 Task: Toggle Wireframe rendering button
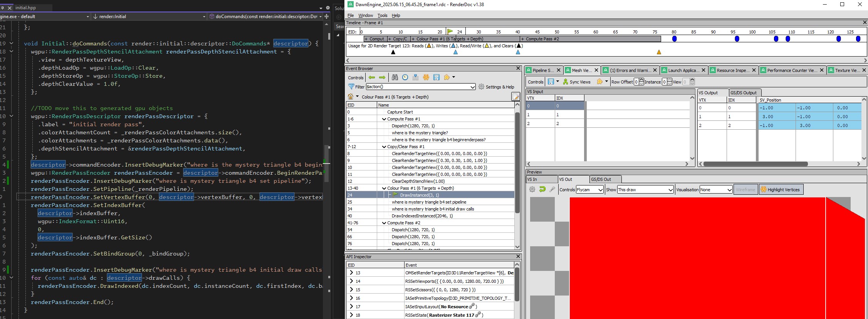[745, 189]
